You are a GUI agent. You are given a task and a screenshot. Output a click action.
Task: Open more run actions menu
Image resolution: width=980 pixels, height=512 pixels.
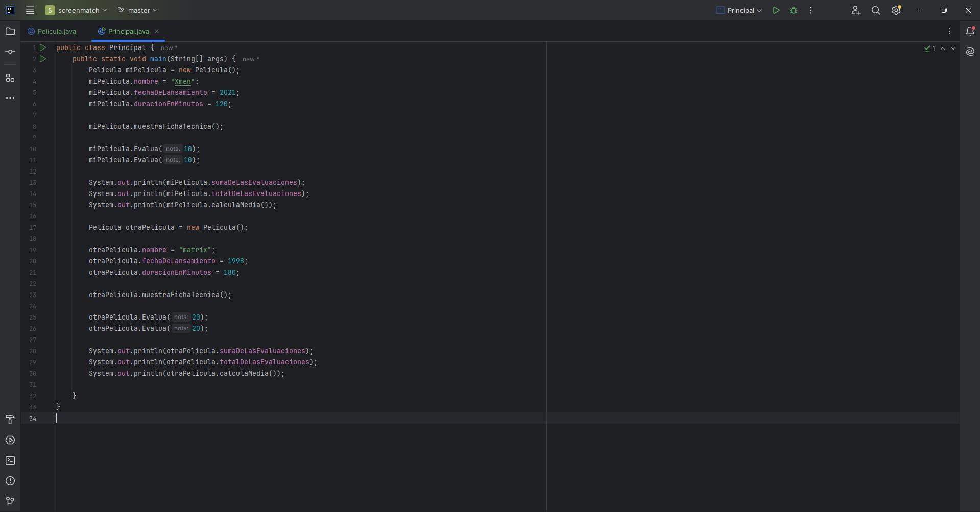click(811, 10)
